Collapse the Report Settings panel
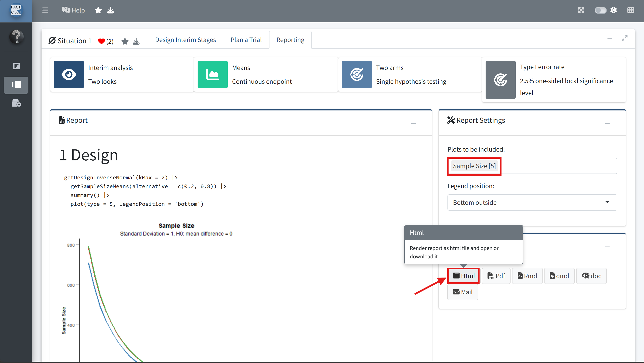This screenshot has height=363, width=644. coord(607,123)
